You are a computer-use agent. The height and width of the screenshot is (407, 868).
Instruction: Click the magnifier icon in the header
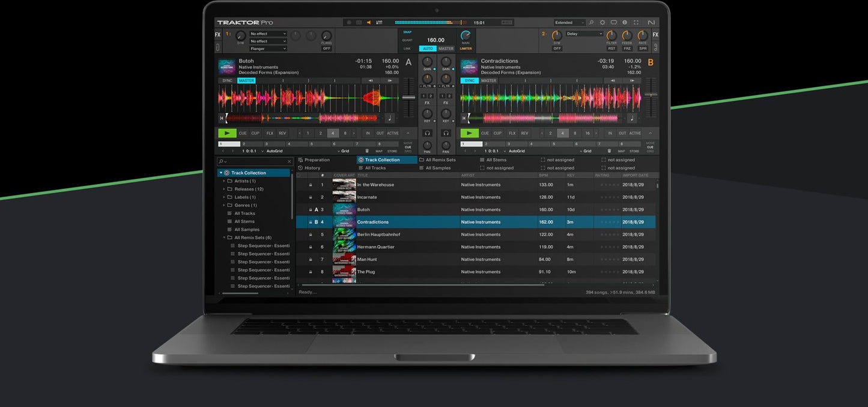click(x=591, y=23)
